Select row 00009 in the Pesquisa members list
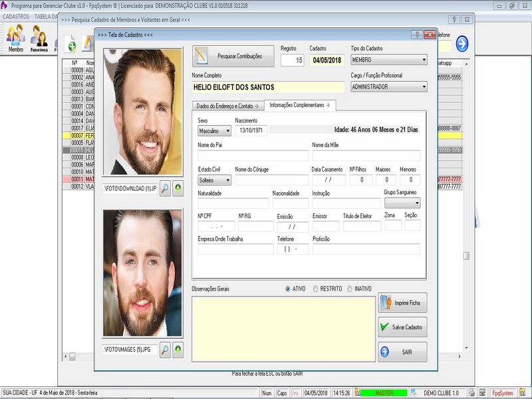This screenshot has height=399, width=532. 78,70
